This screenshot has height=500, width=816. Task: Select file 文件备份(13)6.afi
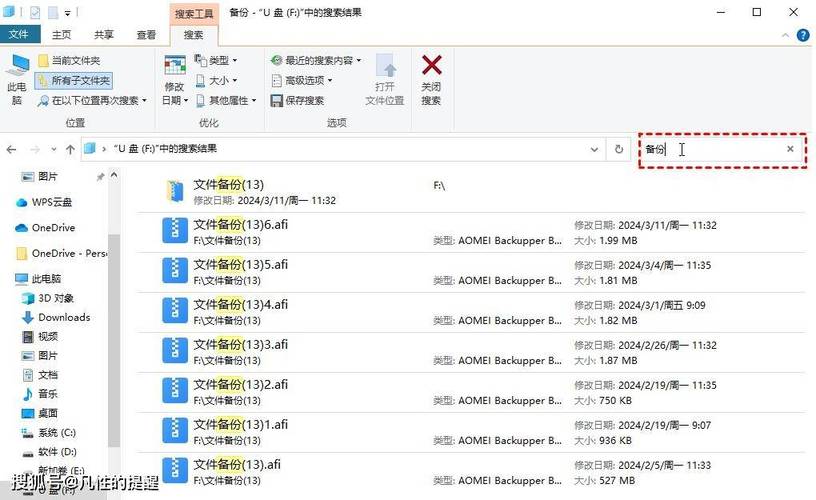pos(471,232)
